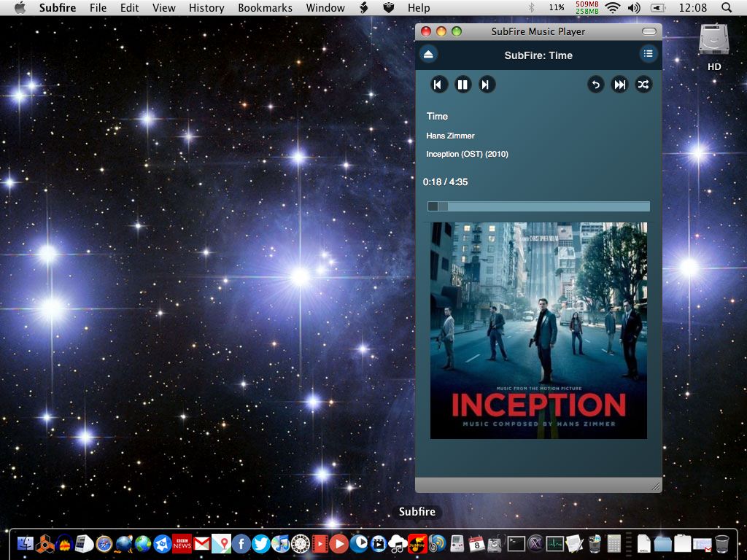The image size is (747, 560).
Task: Open the X11 icon in dock
Action: (535, 543)
